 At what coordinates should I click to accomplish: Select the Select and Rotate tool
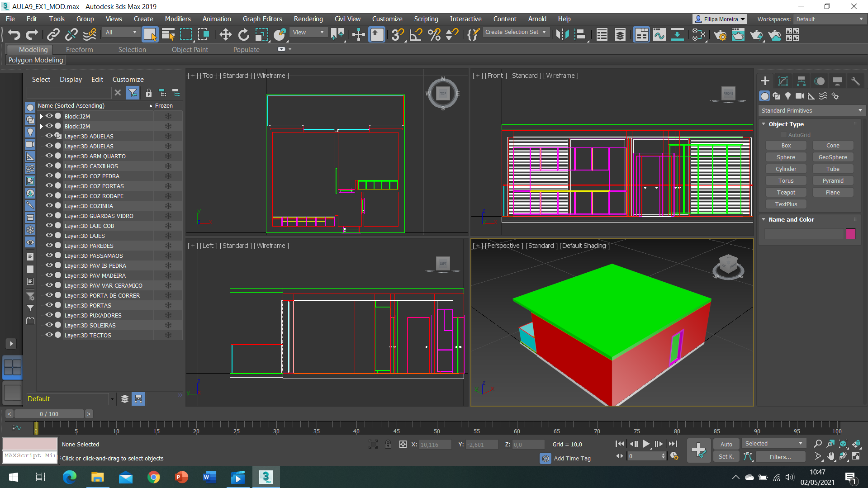click(243, 35)
